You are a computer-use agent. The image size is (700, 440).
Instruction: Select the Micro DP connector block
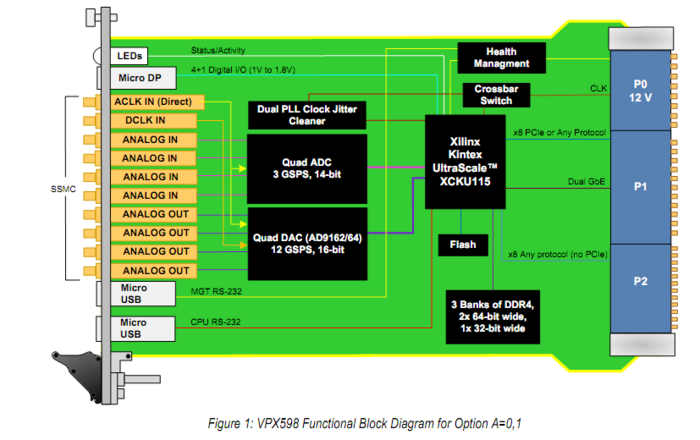[143, 78]
